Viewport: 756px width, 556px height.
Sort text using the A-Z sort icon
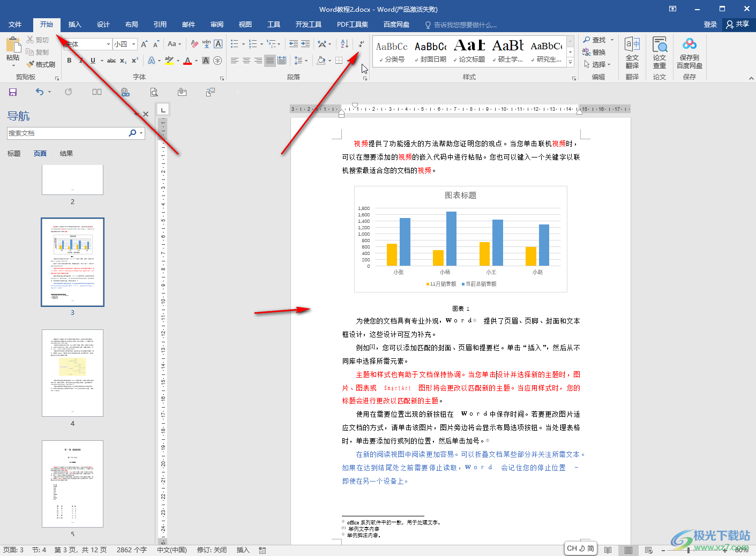click(x=345, y=44)
